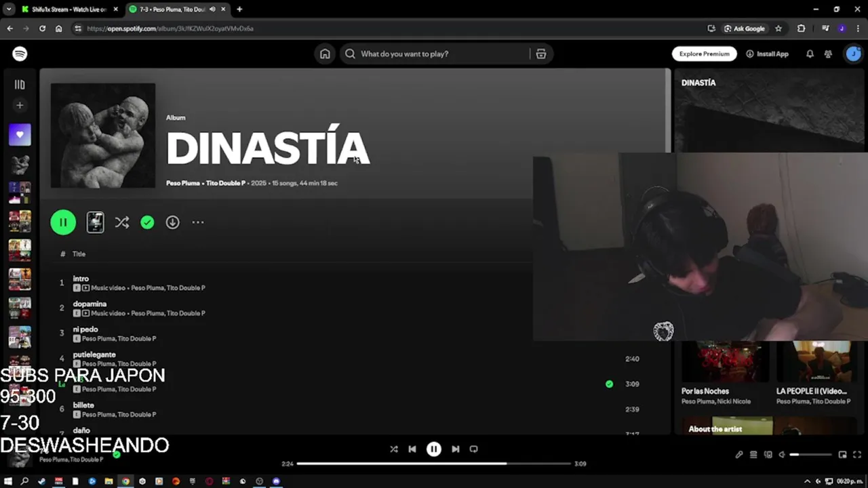Open more options for DINASTÍA album
868x488 pixels.
point(197,222)
